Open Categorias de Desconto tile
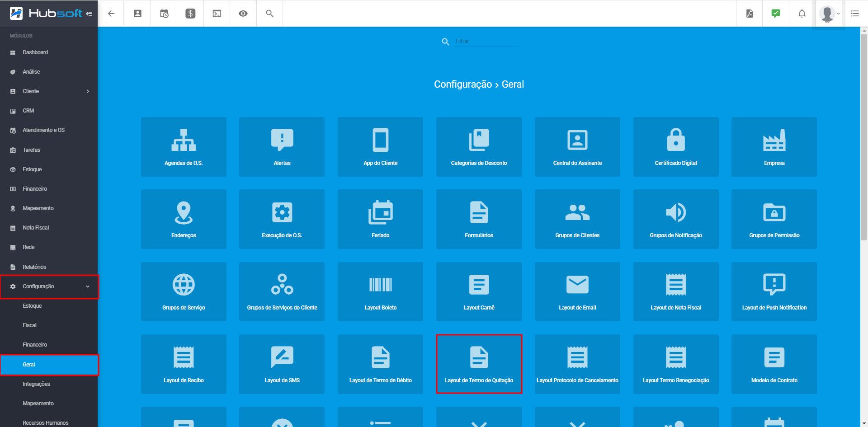The height and width of the screenshot is (427, 868). click(x=479, y=147)
